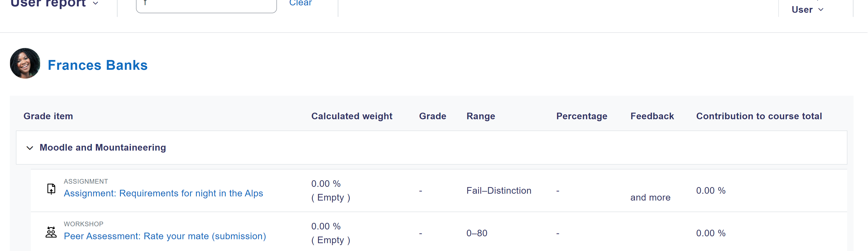Click the user search input field
This screenshot has width=868, height=251.
[206, 5]
